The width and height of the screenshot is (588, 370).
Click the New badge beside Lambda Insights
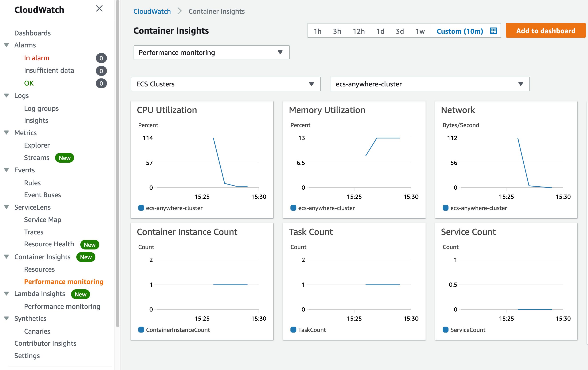(80, 294)
